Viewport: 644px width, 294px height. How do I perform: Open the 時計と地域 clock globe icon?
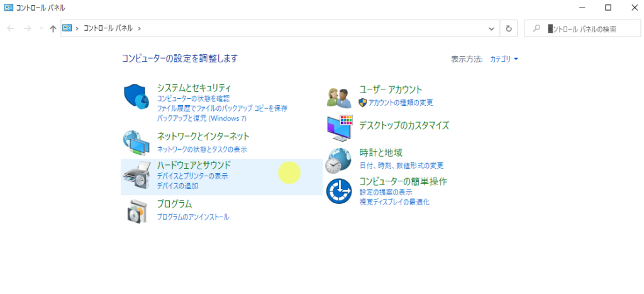[x=338, y=161]
